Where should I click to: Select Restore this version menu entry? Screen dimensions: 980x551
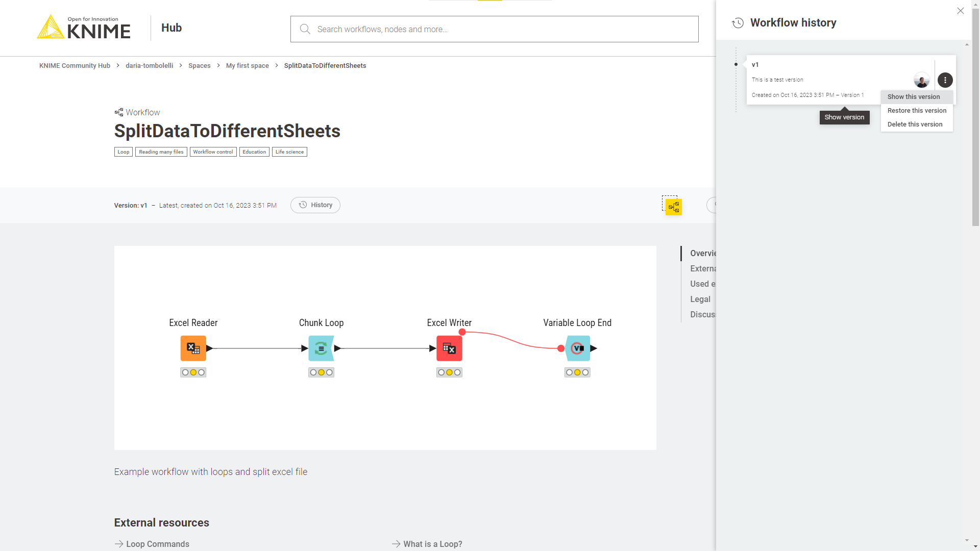tap(917, 111)
